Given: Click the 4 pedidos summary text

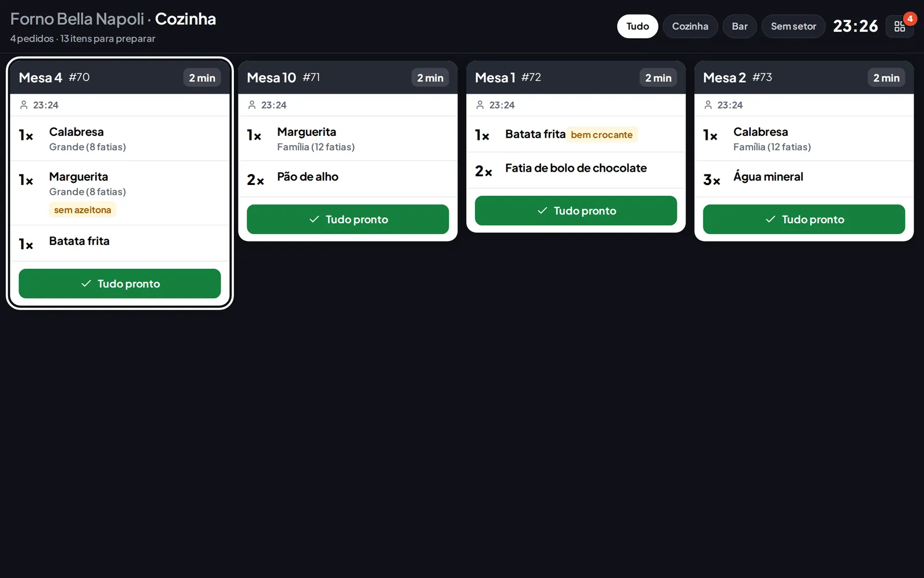Looking at the screenshot, I should point(83,39).
